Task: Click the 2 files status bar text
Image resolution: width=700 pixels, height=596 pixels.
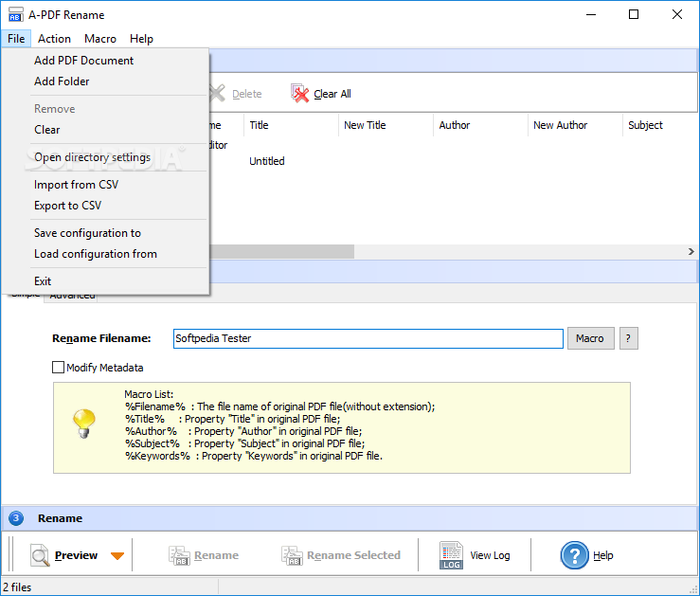Action: pos(17,587)
